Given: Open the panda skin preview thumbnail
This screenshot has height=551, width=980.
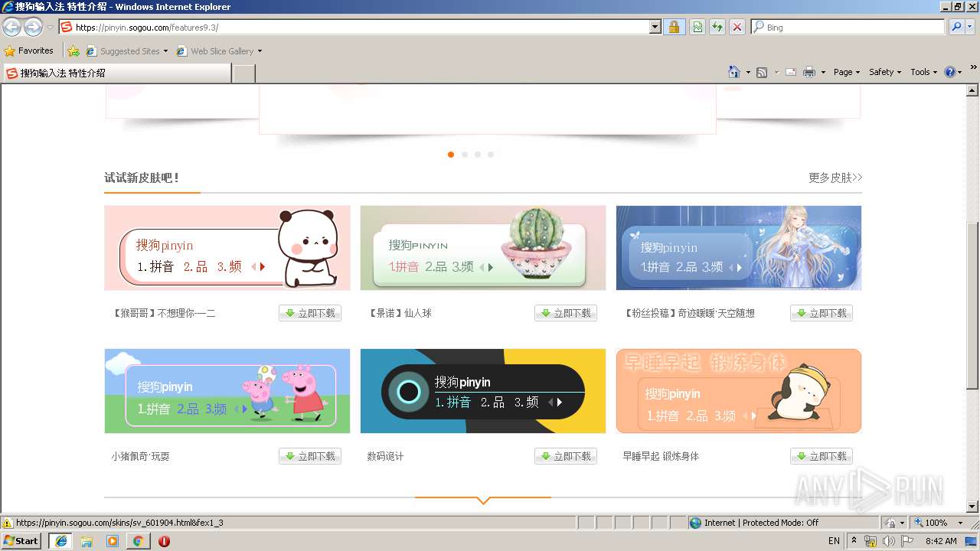Looking at the screenshot, I should pyautogui.click(x=227, y=248).
